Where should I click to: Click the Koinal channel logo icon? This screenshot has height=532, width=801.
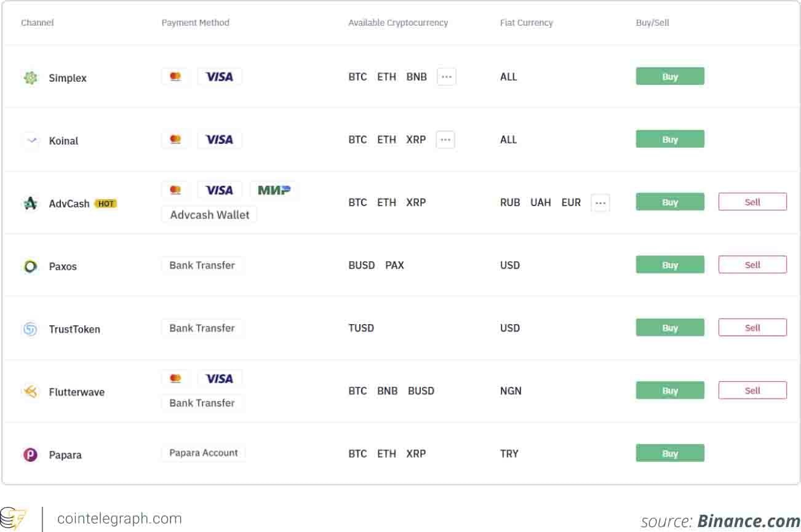30,140
